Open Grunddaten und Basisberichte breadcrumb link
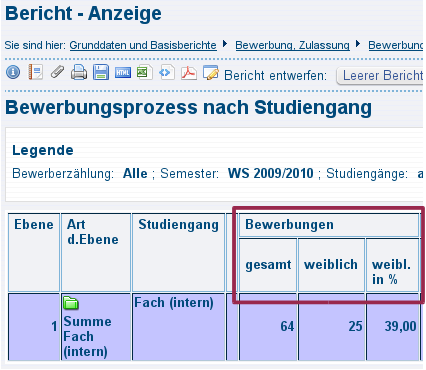 143,45
